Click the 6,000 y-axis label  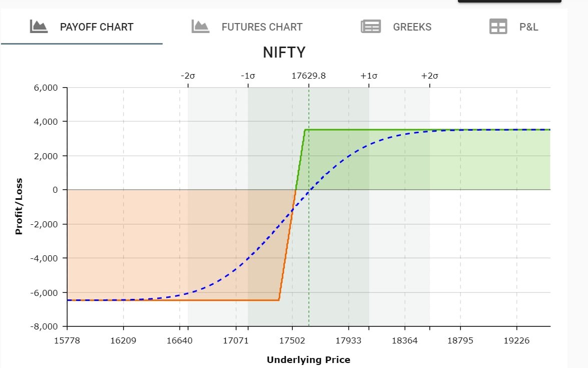[46, 88]
